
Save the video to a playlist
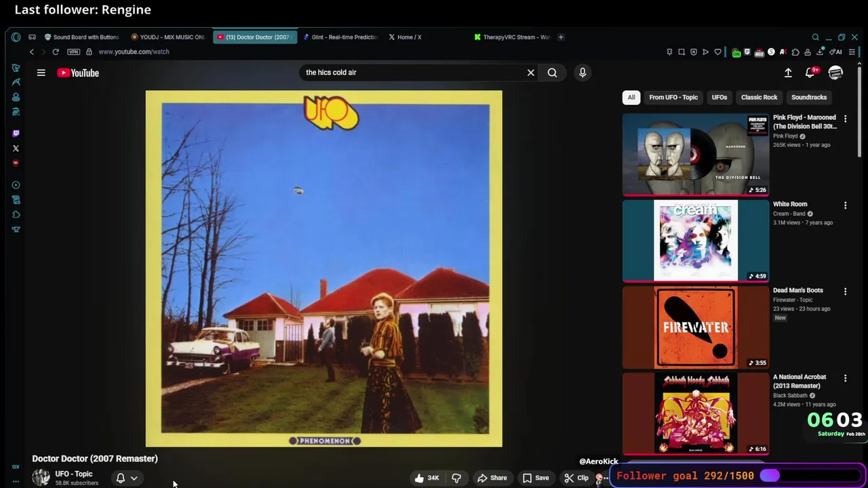535,478
